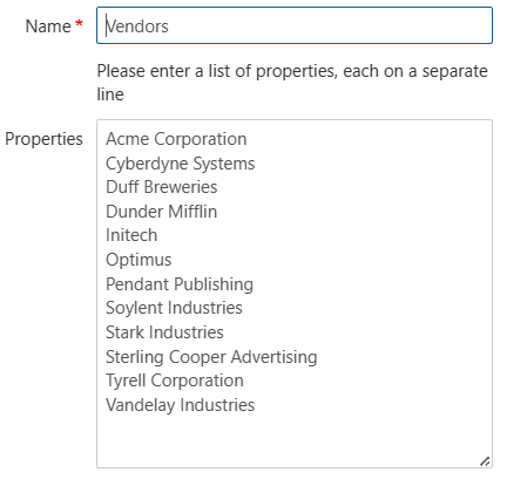The image size is (506, 477).
Task: Click on the Optimus line
Action: coord(138,260)
